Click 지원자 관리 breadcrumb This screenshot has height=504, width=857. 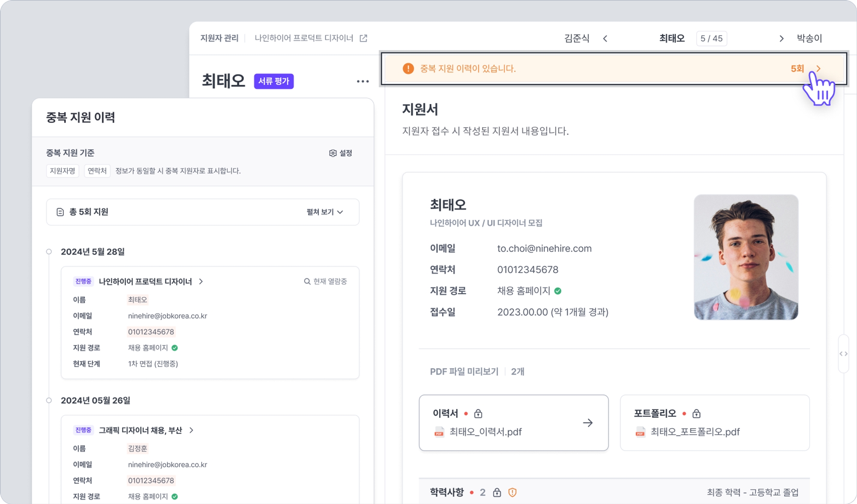pos(219,38)
